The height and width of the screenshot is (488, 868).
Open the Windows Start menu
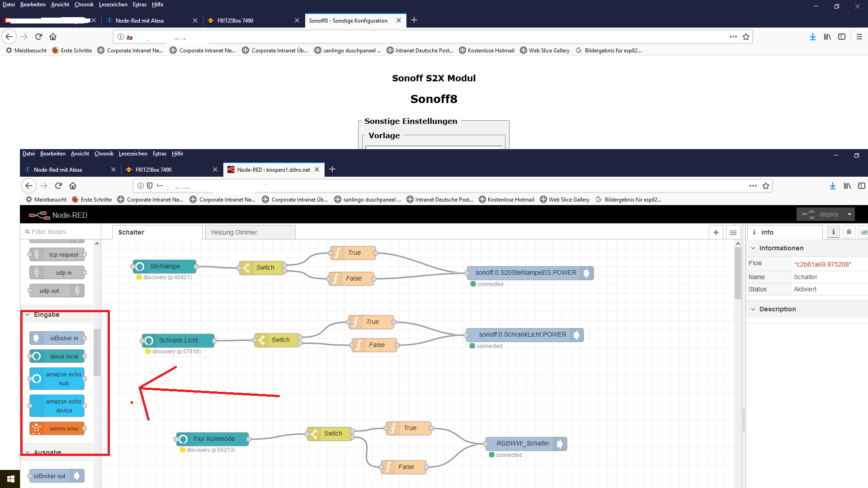pos(11,479)
